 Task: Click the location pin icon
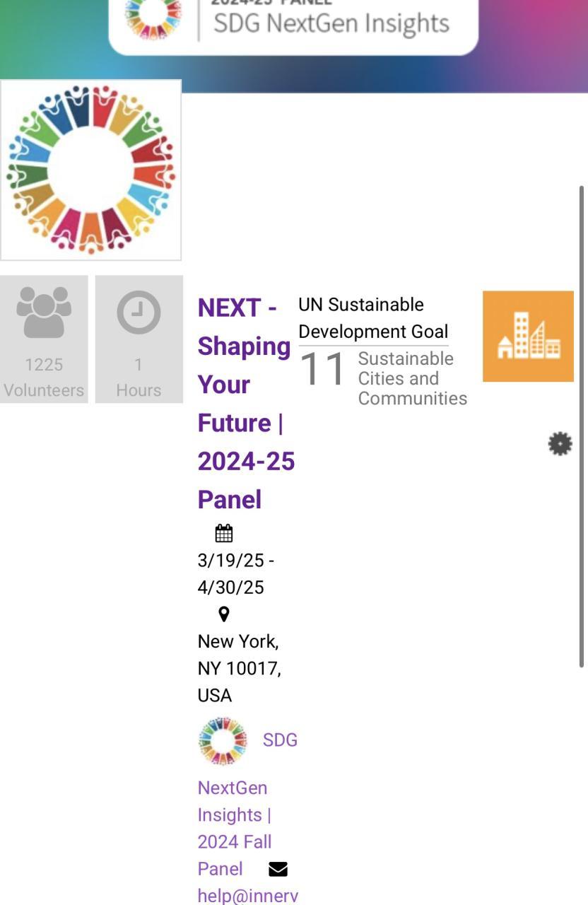point(224,614)
